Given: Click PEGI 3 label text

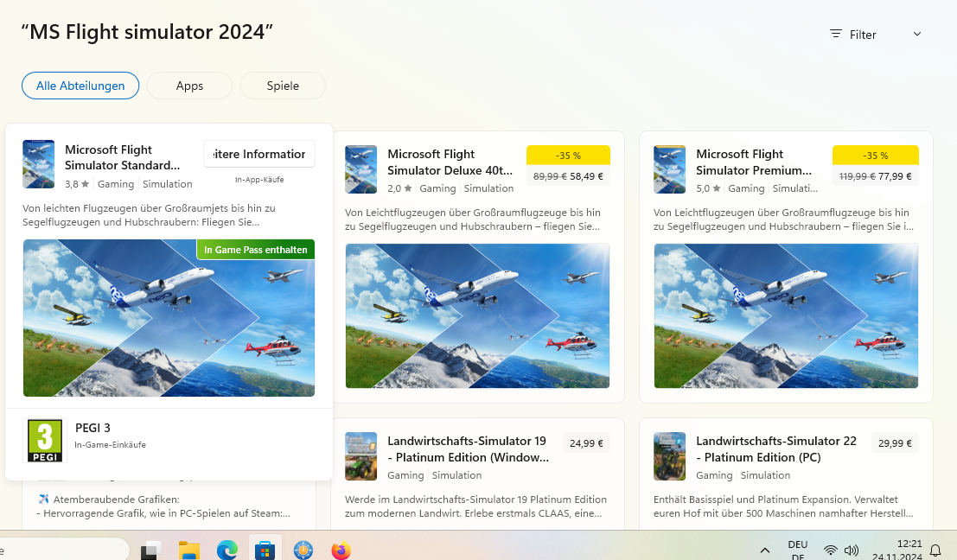Looking at the screenshot, I should [93, 429].
